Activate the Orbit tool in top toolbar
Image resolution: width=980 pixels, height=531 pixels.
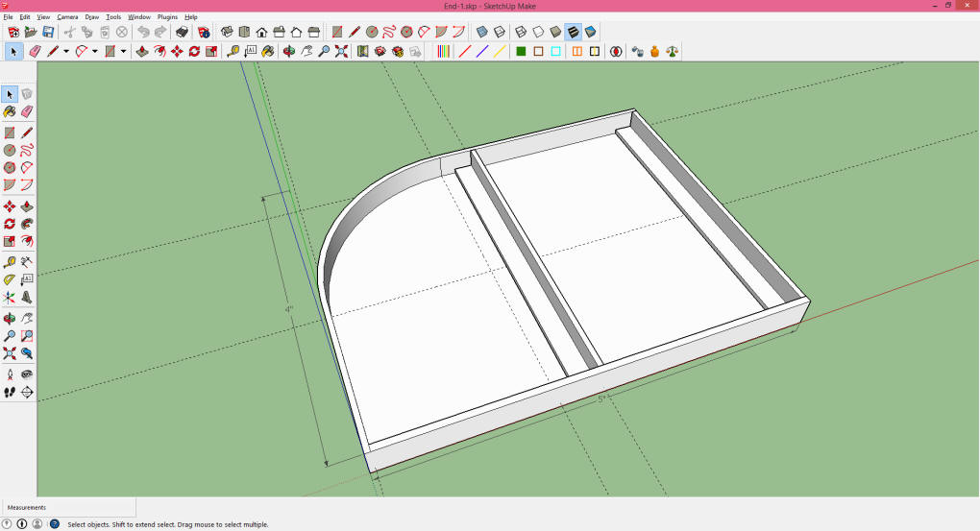(288, 51)
